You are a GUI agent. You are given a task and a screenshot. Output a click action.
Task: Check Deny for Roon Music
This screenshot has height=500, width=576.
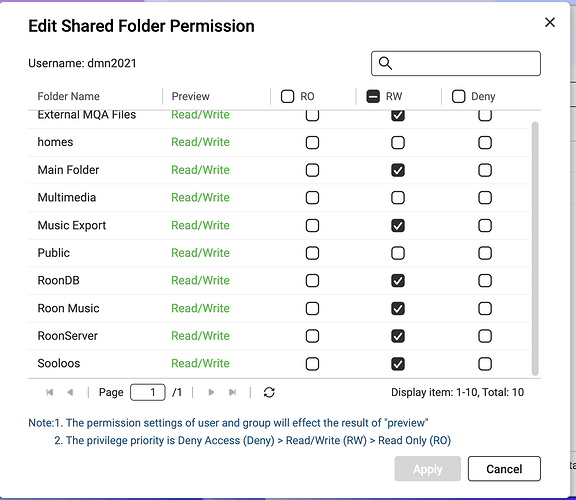[485, 309]
